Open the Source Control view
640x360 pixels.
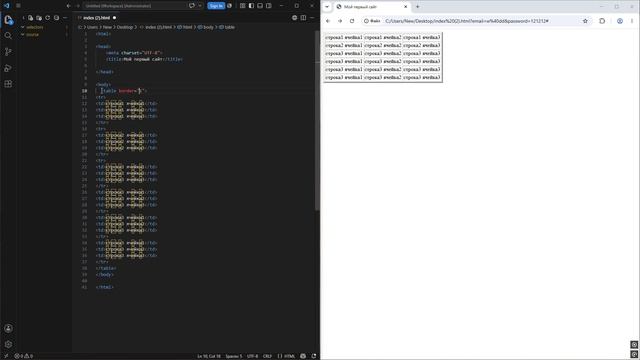point(8,52)
